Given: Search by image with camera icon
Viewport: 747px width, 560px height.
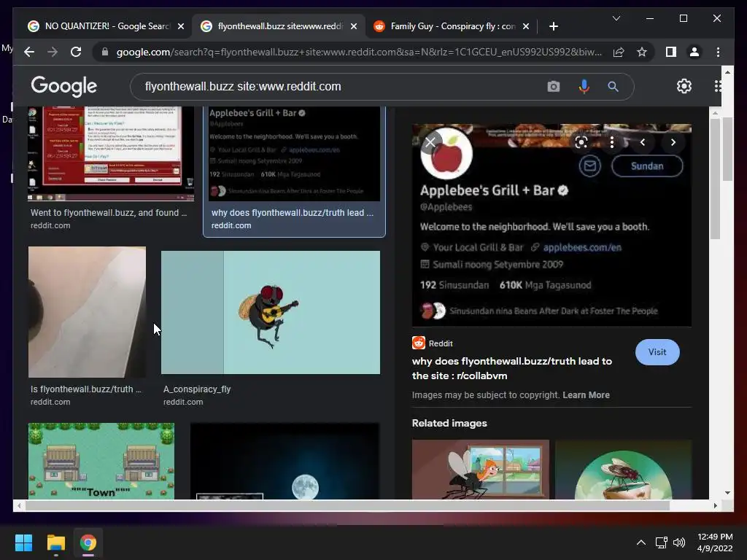Looking at the screenshot, I should point(553,87).
